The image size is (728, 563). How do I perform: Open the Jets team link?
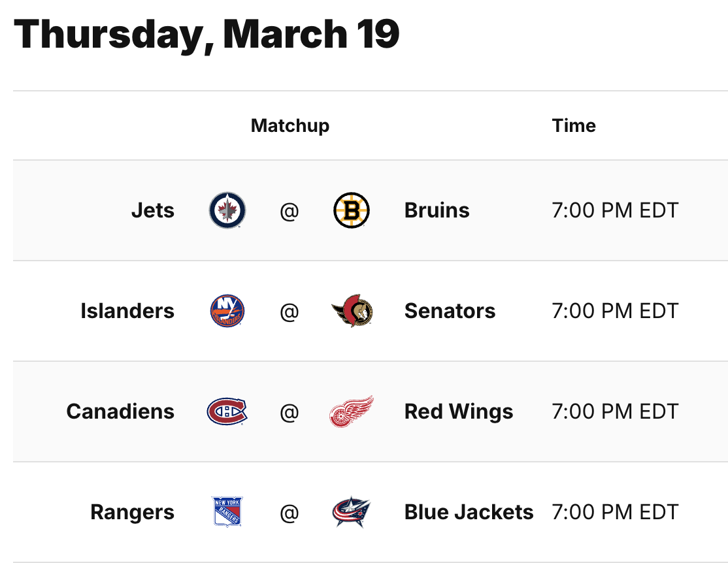point(153,210)
